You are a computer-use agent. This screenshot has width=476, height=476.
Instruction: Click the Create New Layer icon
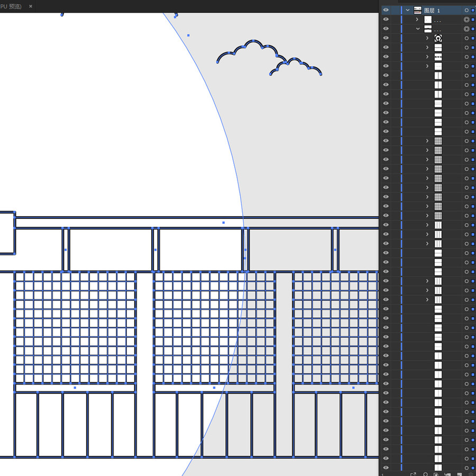[459, 474]
